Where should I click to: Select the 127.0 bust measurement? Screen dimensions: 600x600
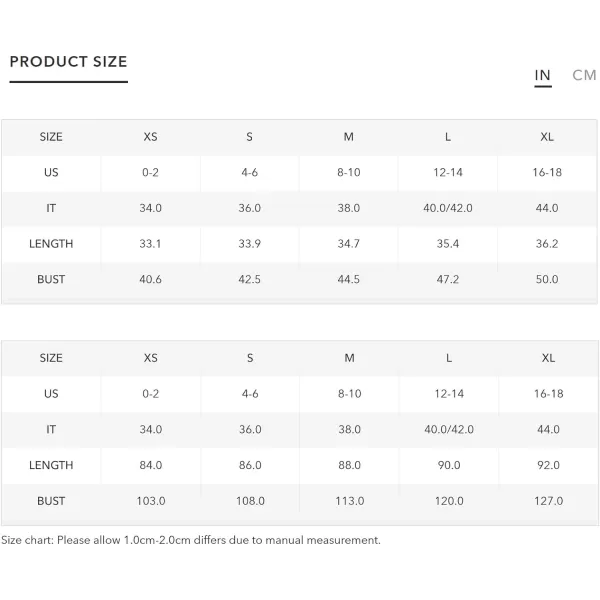coord(548,501)
